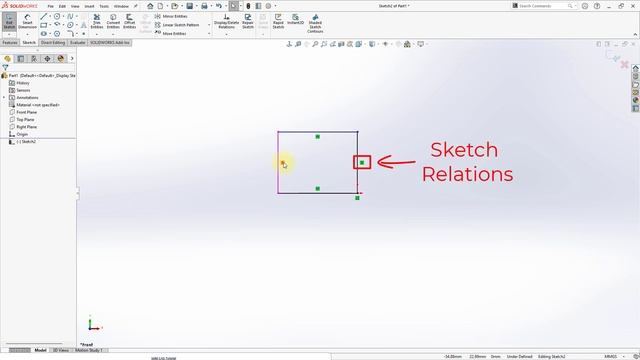
Task: Open the Edit menu
Action: (62, 6)
